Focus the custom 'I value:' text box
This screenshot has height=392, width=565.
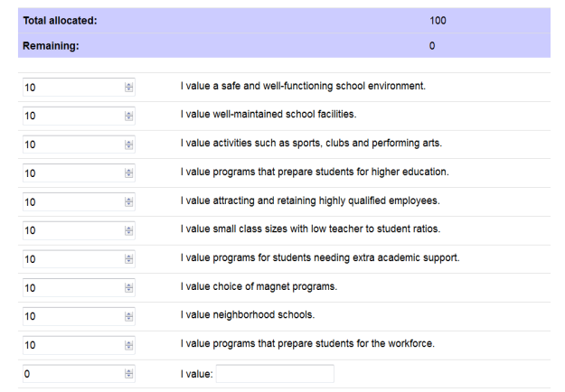pos(275,374)
